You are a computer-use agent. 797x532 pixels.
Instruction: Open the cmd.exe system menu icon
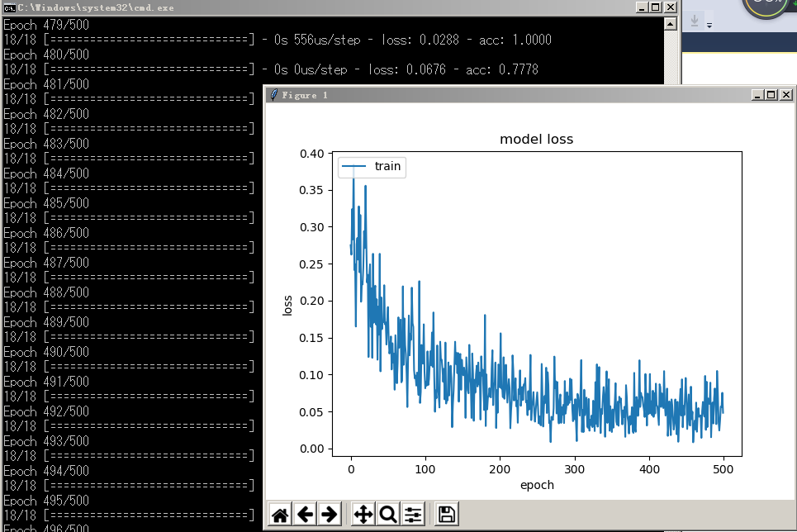point(9,7)
